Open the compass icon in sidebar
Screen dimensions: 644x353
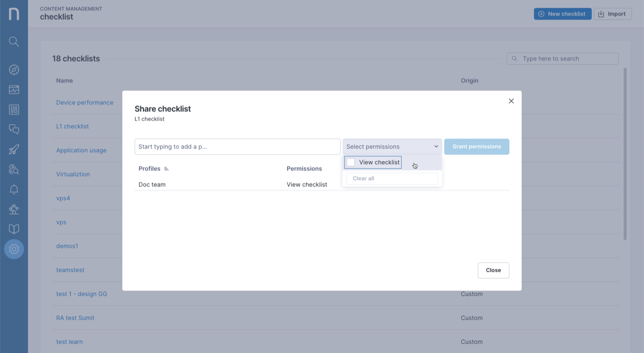tap(14, 69)
